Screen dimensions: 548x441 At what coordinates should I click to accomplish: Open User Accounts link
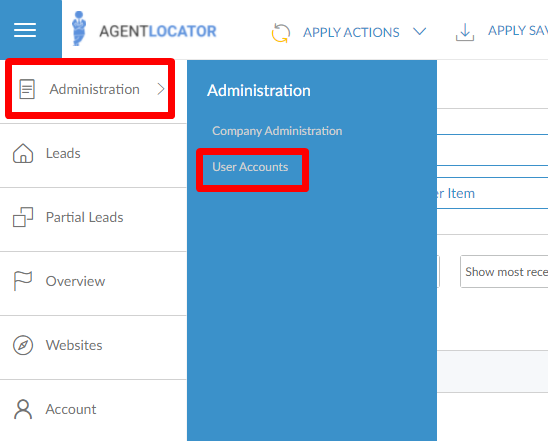point(250,167)
